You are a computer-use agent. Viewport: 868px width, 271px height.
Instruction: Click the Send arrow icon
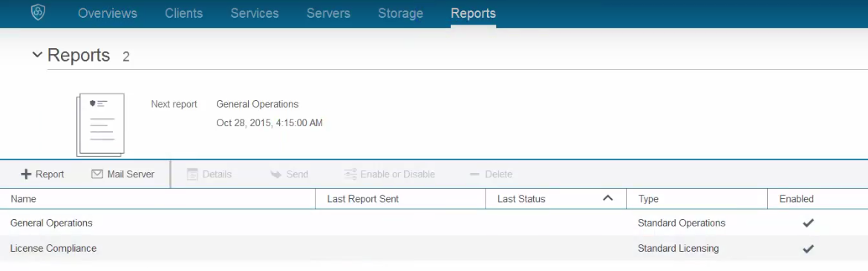point(275,174)
